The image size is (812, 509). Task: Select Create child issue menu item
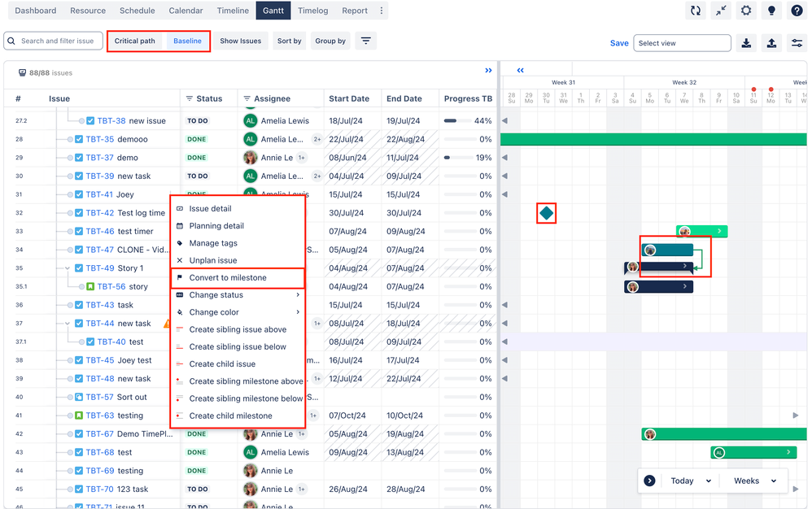[x=238, y=363]
